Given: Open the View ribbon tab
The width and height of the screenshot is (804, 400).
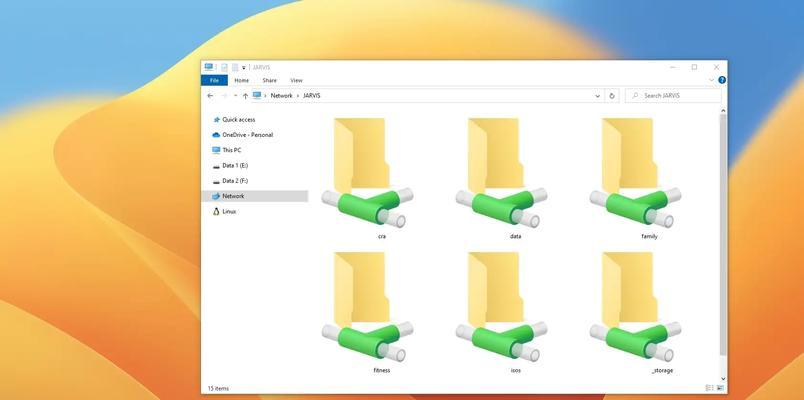Looking at the screenshot, I should coord(296,81).
